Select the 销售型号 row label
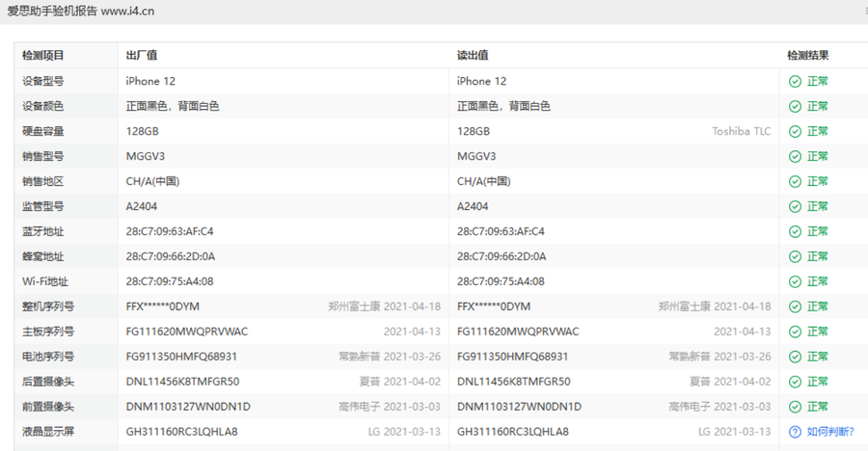This screenshot has height=451, width=868. tap(43, 157)
